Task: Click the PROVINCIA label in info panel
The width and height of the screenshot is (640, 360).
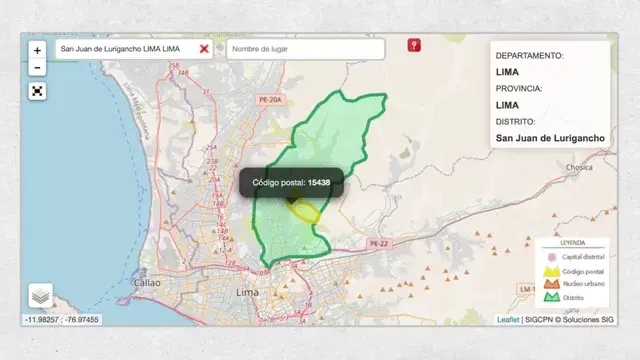Action: point(519,89)
